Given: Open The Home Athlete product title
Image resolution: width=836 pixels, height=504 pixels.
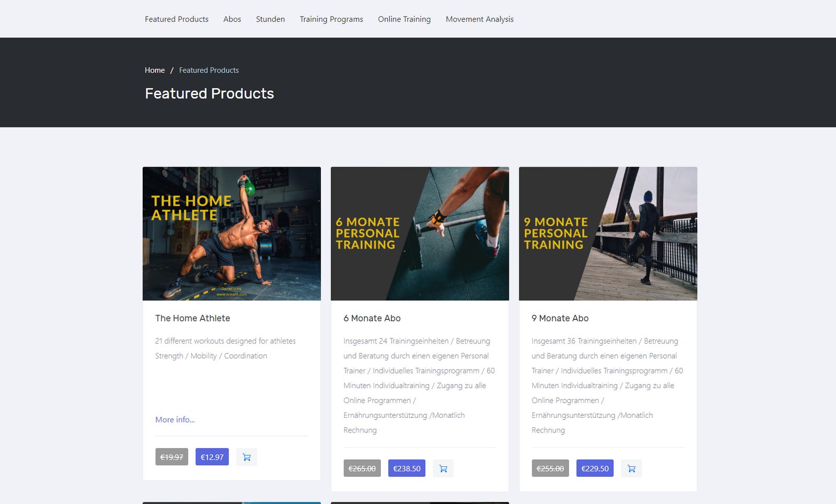Looking at the screenshot, I should pos(193,318).
